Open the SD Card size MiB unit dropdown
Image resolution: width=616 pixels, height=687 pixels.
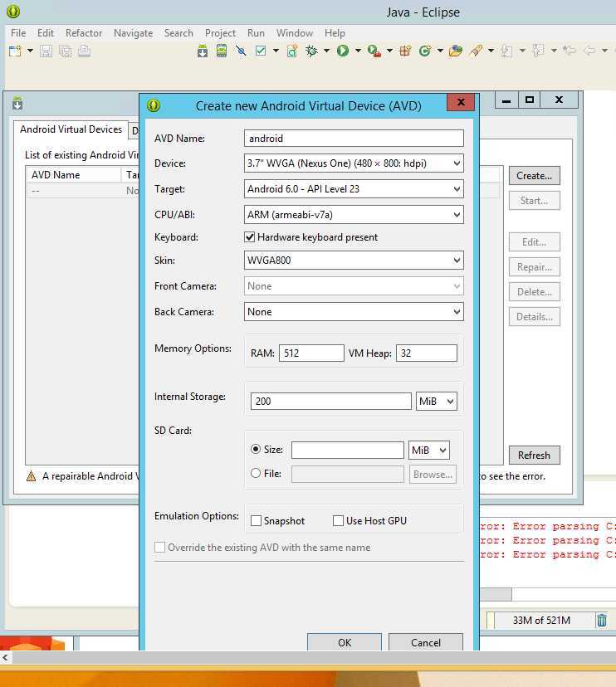(428, 450)
